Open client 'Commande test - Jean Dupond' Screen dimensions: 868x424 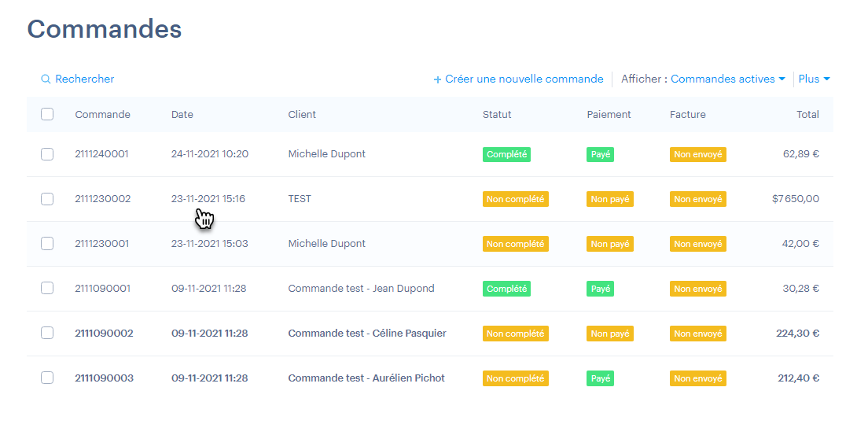(x=361, y=289)
